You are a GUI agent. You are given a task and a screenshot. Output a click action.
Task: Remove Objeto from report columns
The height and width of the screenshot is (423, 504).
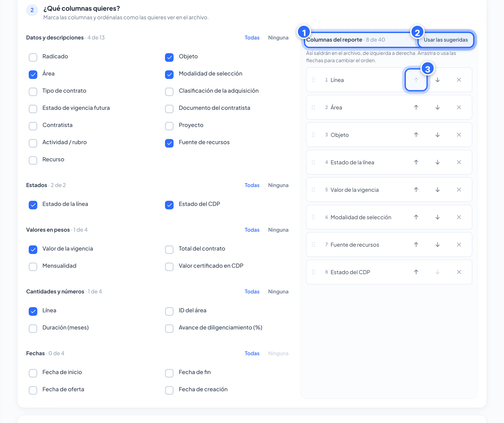tap(459, 135)
